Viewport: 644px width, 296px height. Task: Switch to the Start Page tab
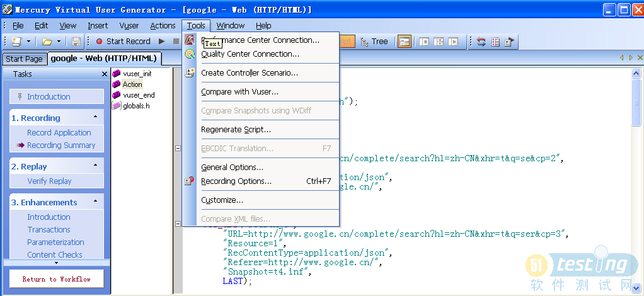tap(24, 59)
